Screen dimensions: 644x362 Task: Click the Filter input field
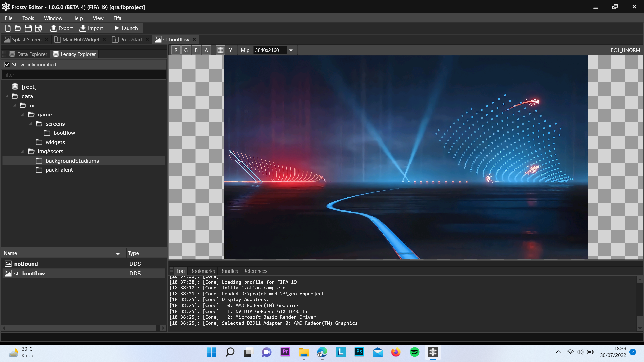(84, 75)
